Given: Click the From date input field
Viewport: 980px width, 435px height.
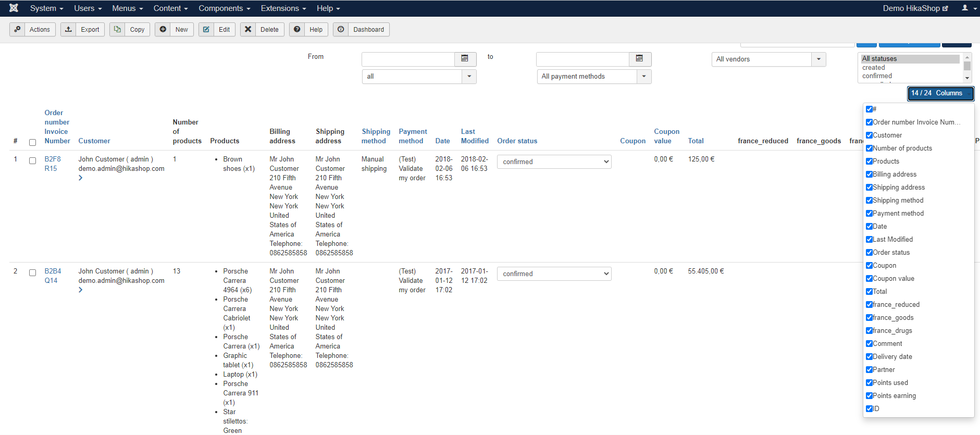Looking at the screenshot, I should (408, 59).
